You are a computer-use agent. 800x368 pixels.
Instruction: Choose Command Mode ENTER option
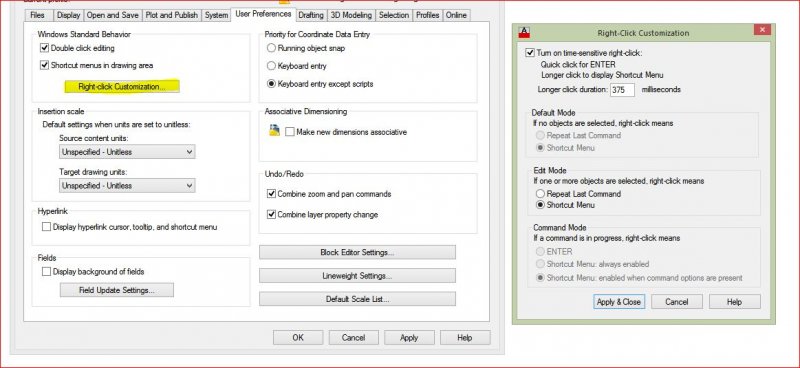tap(540, 252)
